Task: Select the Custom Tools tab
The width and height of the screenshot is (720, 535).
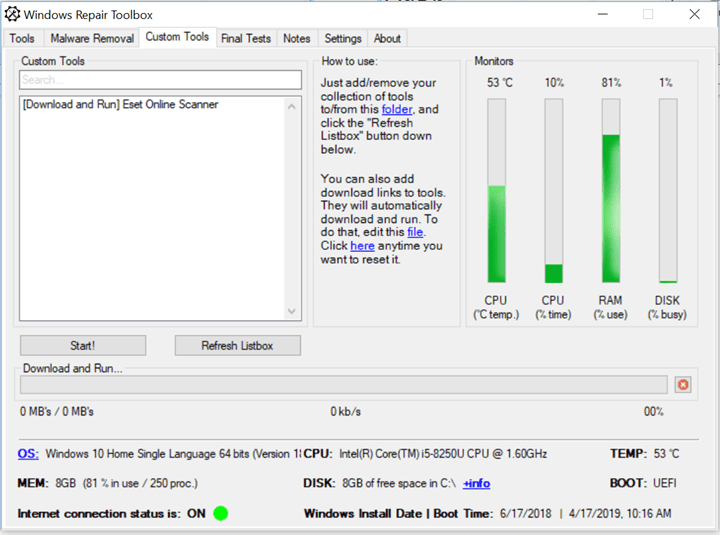Action: tap(177, 37)
